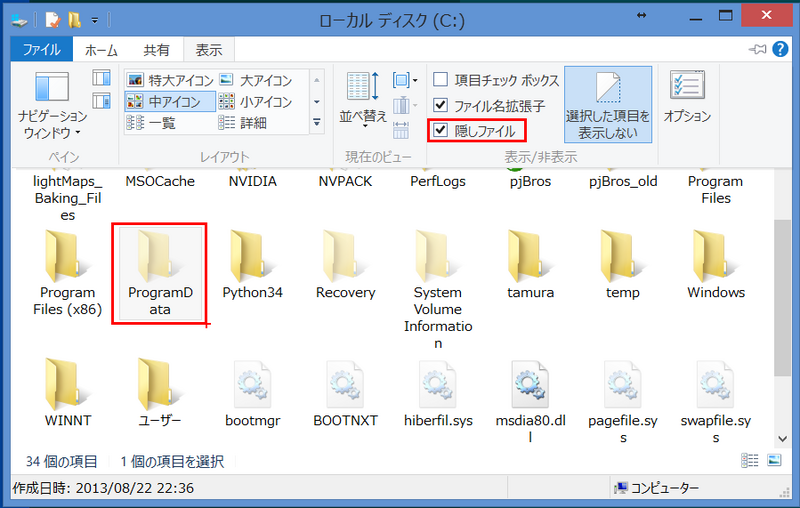
Task: Open the Group by dropdown icon
Action: tap(405, 80)
